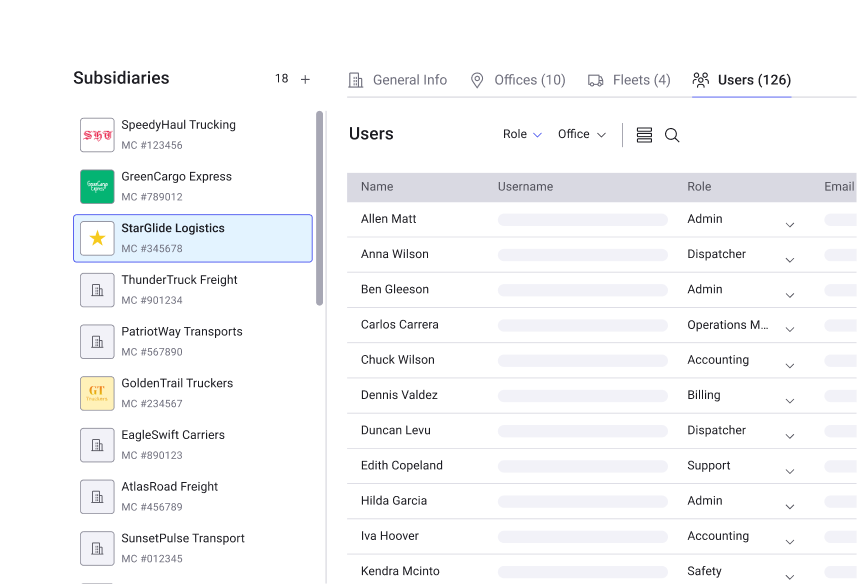Select SunsetPulse Transport subsidiary
Viewport: 857px width, 584px height.
[193, 548]
